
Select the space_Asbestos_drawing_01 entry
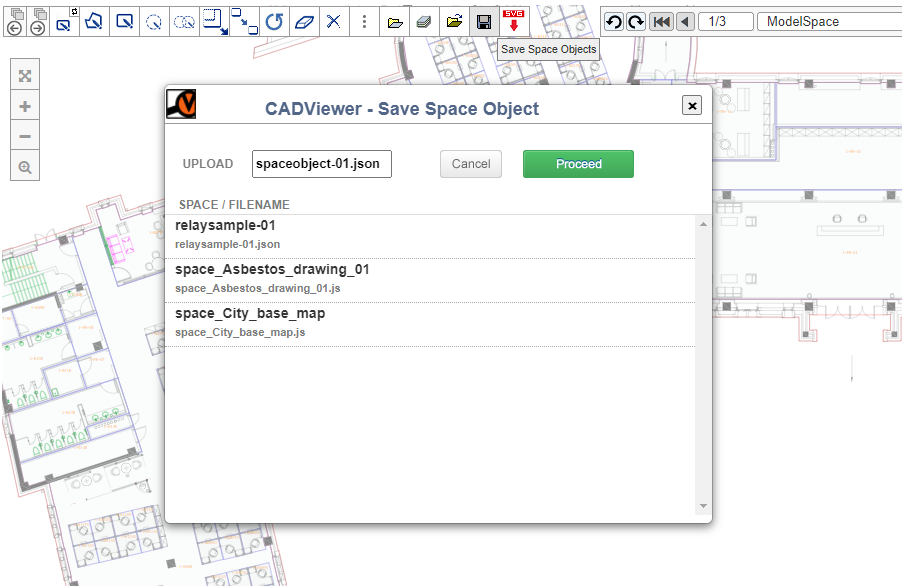pyautogui.click(x=430, y=280)
